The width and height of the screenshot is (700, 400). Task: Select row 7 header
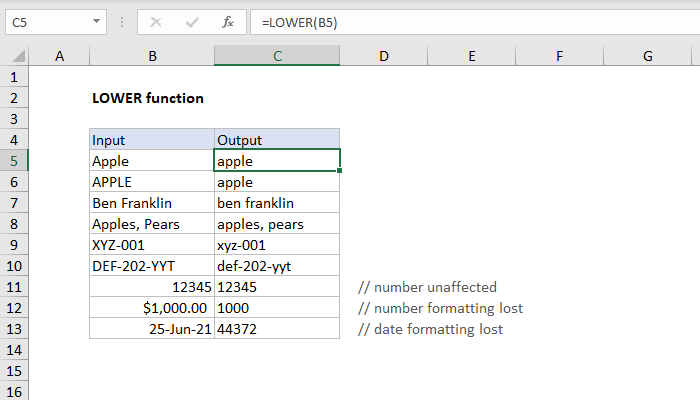click(14, 203)
